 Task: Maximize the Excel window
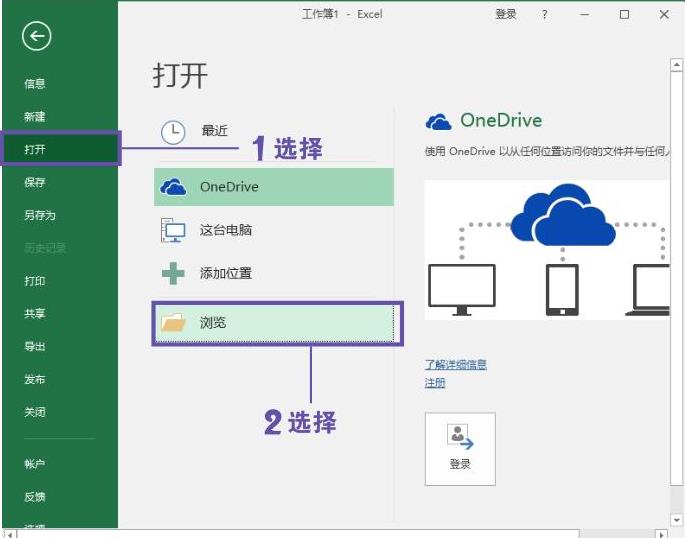(x=625, y=14)
